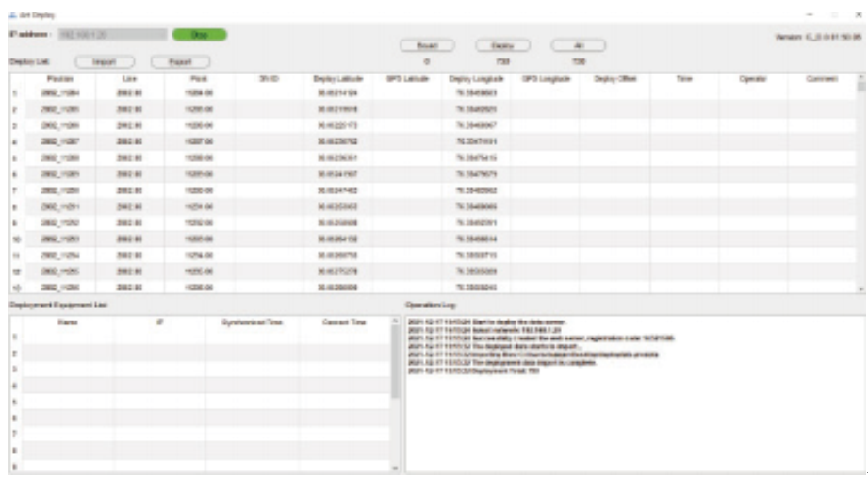This screenshot has height=478, width=868.
Task: Click the Deploy Latitude column header
Action: click(x=337, y=79)
